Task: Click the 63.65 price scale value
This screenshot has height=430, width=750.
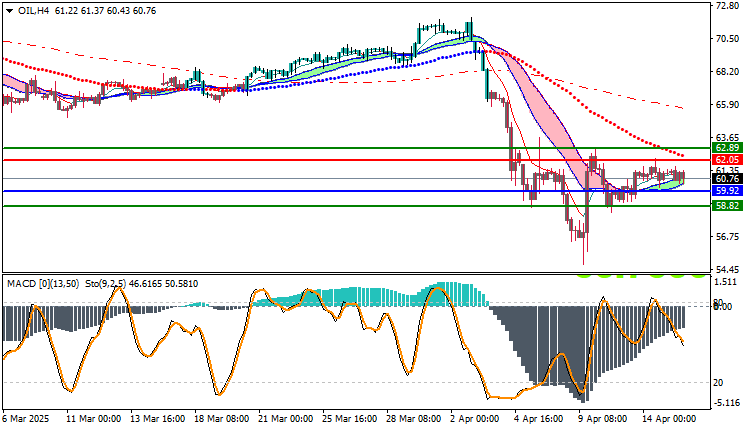Action: 728,138
